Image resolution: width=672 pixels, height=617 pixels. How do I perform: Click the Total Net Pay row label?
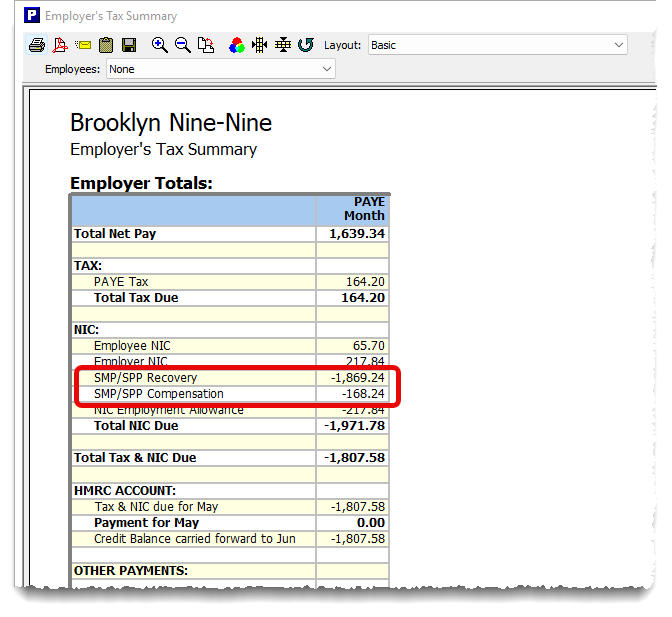tap(115, 234)
